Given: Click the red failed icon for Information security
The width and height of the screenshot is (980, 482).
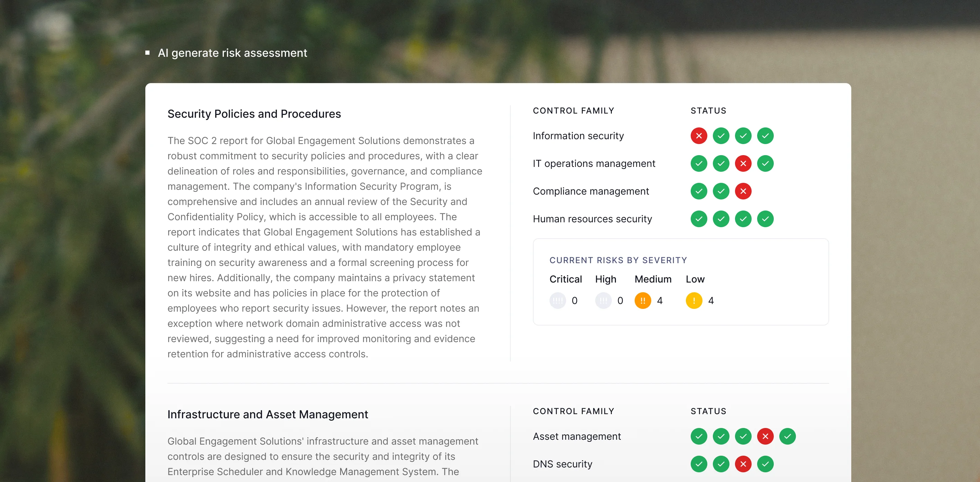Looking at the screenshot, I should pos(699,136).
